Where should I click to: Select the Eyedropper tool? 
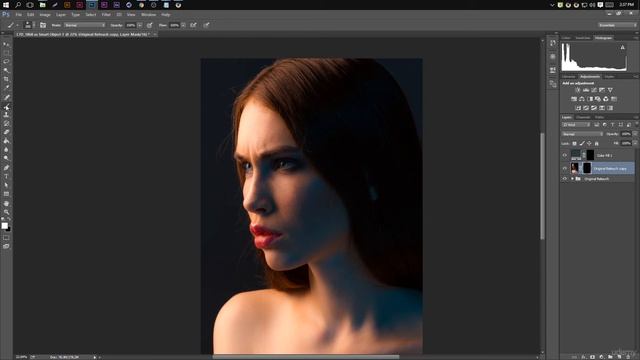coord(6,88)
